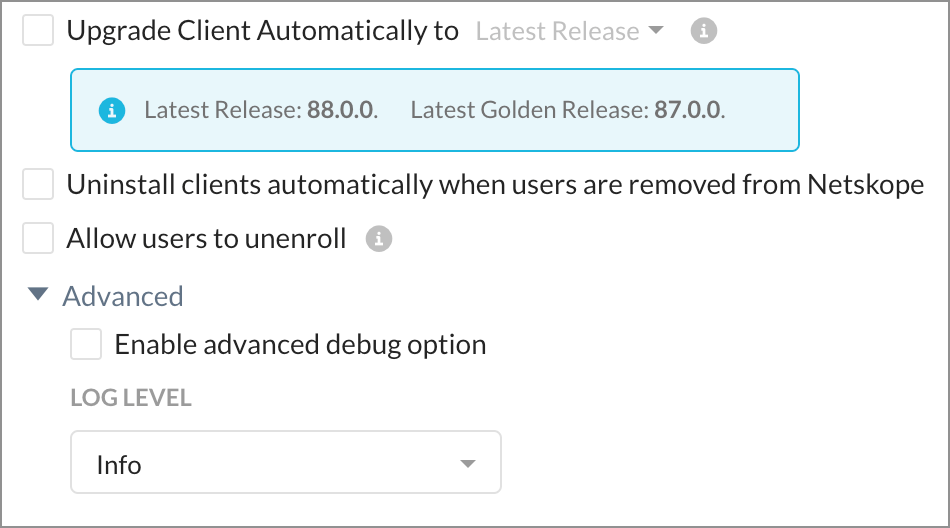The width and height of the screenshot is (950, 528).
Task: Open the Latest Release version dropdown
Action: 570,31
